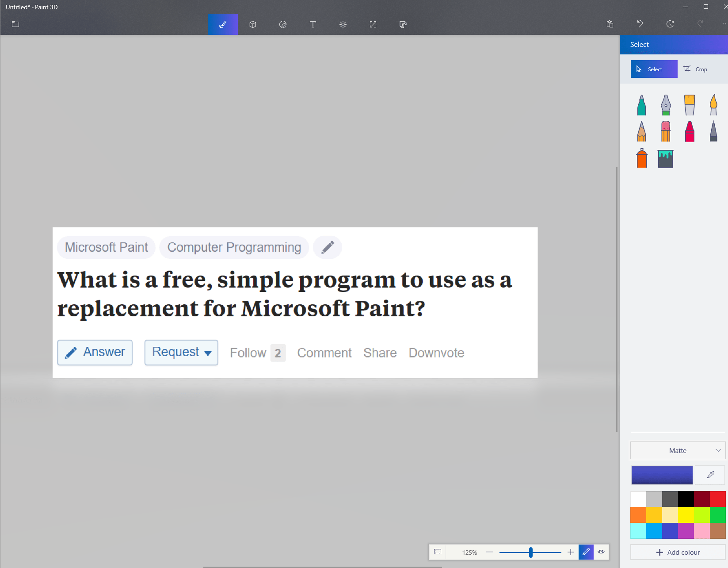The width and height of the screenshot is (728, 568).
Task: Open the Stickers tool
Action: (283, 24)
